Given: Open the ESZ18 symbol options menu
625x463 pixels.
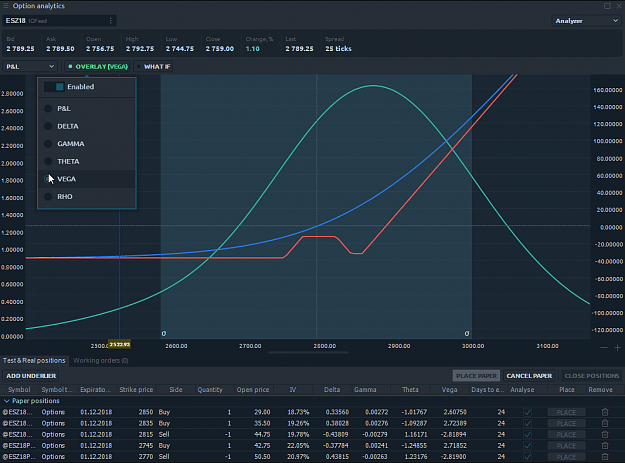Looking at the screenshot, I should (x=110, y=21).
